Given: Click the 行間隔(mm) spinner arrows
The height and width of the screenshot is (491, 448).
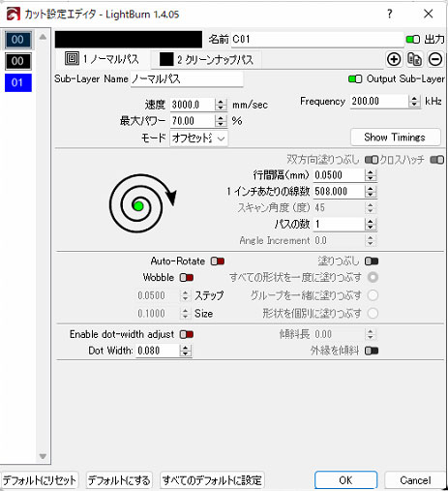Looking at the screenshot, I should (371, 175).
